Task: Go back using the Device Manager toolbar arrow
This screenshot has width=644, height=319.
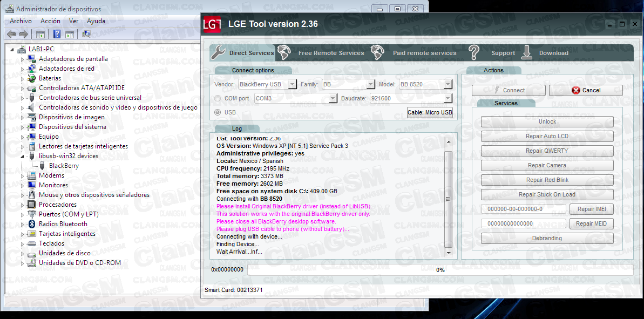Action: 11,34
